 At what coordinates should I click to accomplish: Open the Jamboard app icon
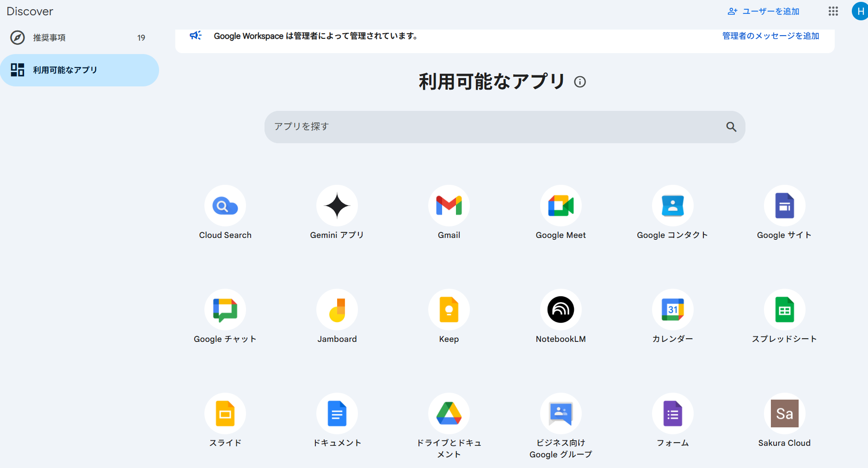click(337, 310)
